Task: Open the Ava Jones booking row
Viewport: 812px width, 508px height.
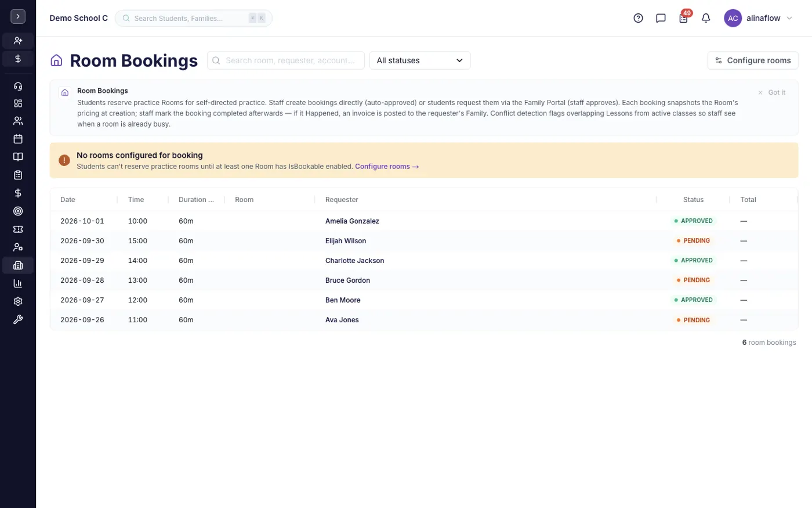Action: tap(424, 320)
